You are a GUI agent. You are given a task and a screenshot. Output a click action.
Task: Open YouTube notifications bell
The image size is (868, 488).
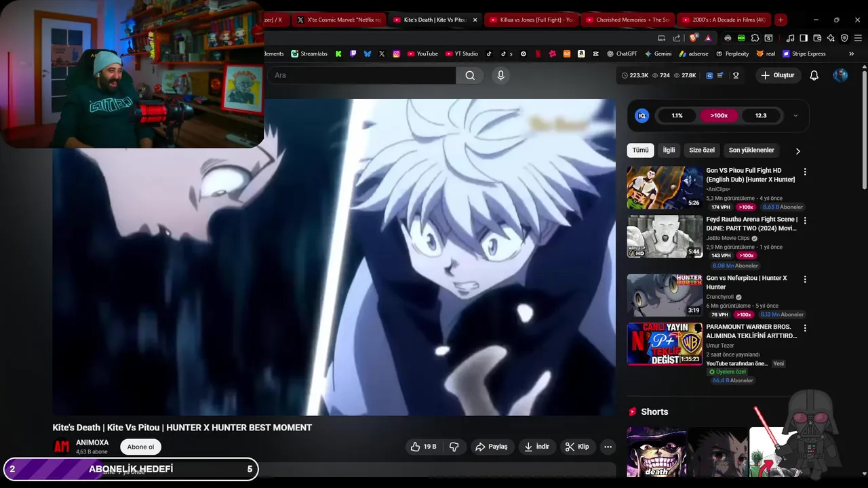(x=814, y=75)
